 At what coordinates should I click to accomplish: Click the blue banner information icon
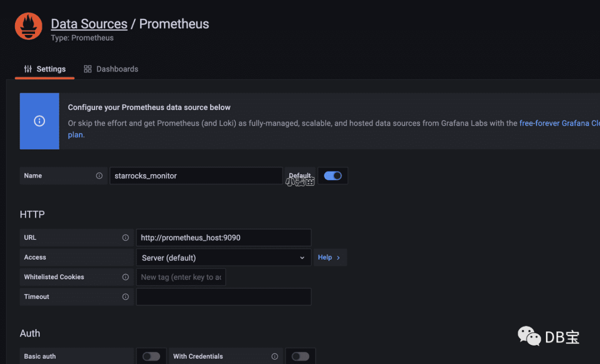click(39, 121)
